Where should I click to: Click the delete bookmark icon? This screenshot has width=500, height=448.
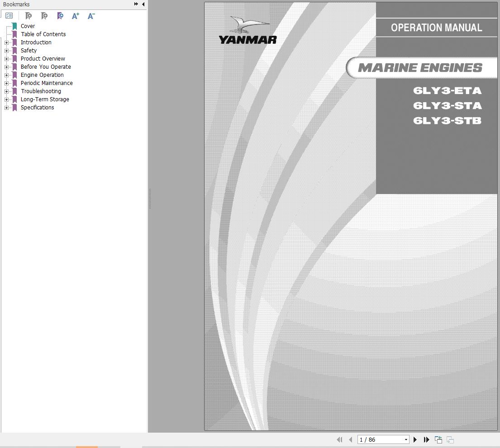[x=28, y=16]
